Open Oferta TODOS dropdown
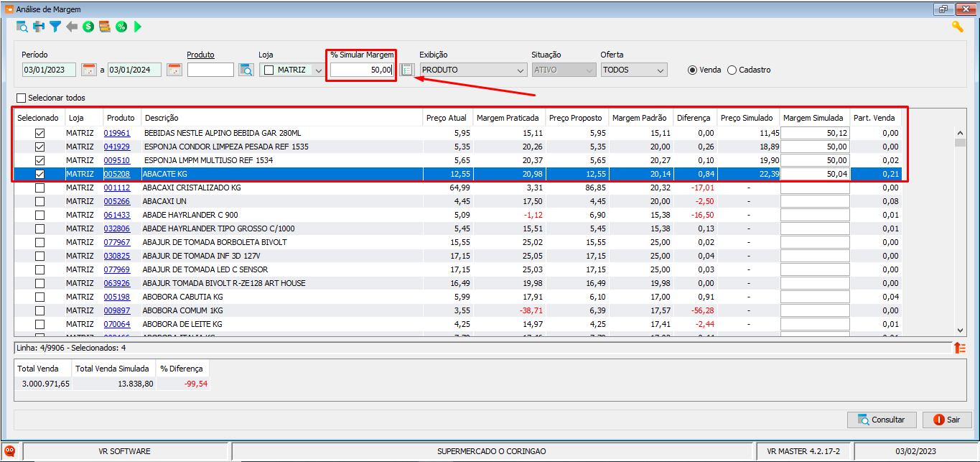Viewport: 980px width, 462px height. point(661,70)
